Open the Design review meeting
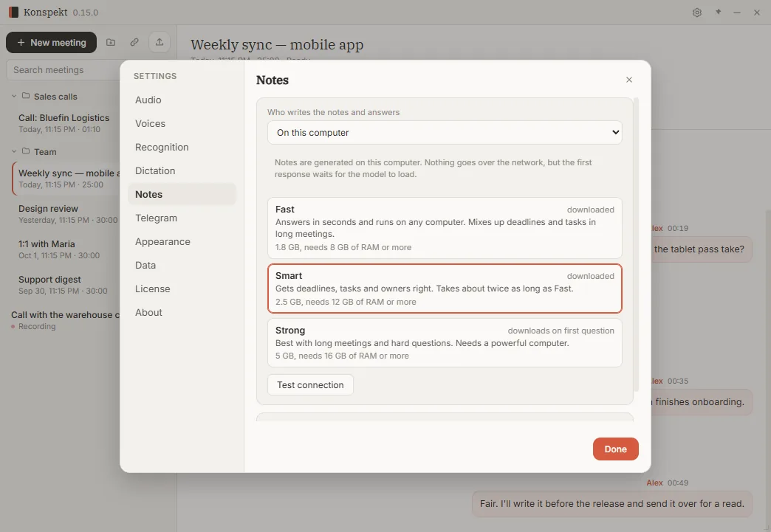The height and width of the screenshot is (532, 771). pyautogui.click(x=66, y=214)
